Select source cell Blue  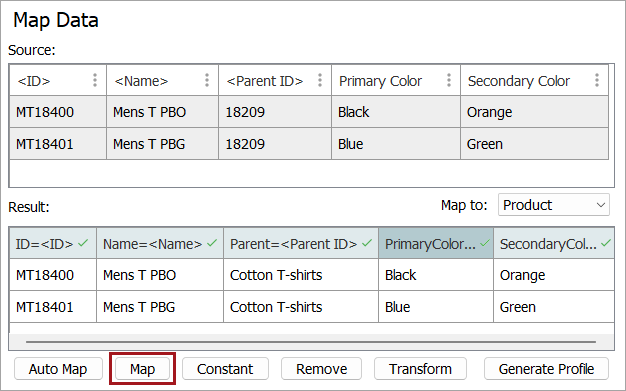[396, 144]
